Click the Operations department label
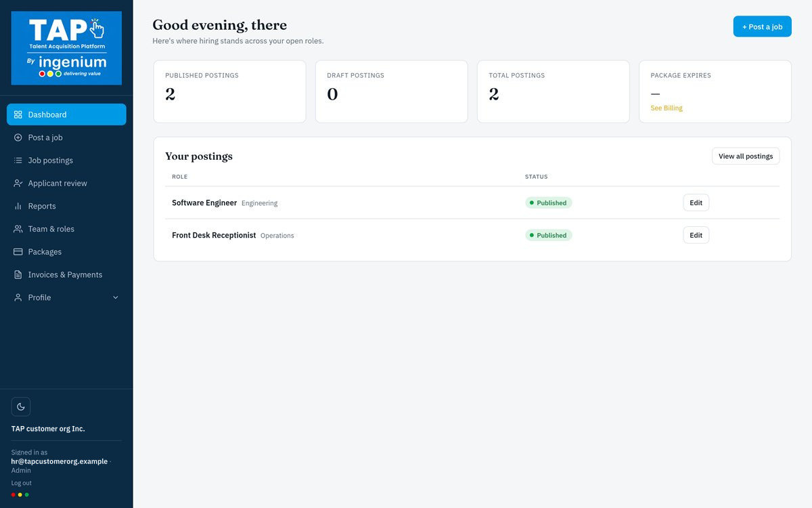The image size is (812, 508). pyautogui.click(x=277, y=236)
